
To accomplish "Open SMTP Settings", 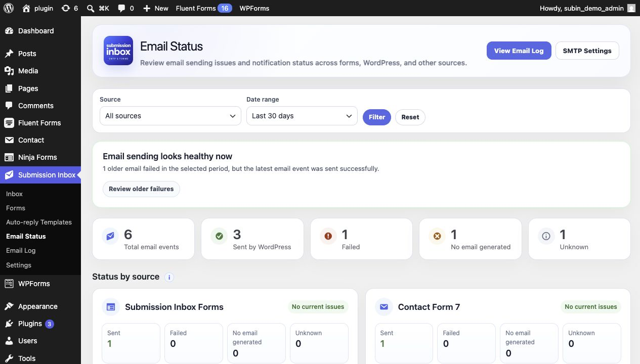I will (x=587, y=51).
